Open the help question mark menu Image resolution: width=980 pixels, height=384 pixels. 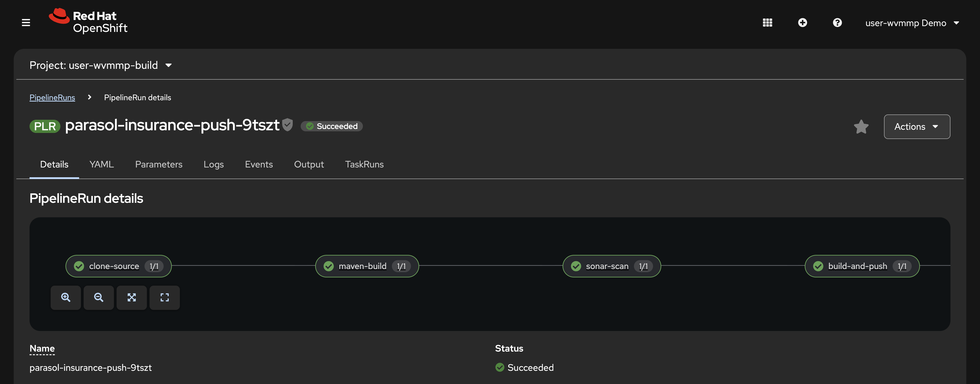[x=837, y=23]
